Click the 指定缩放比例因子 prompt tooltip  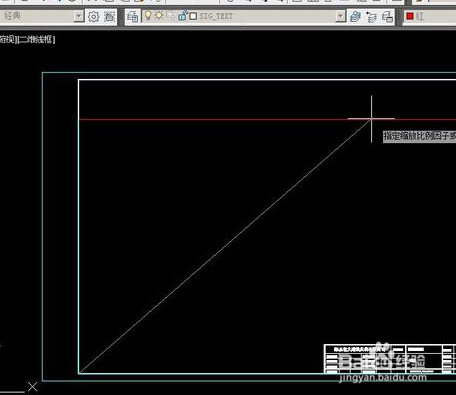pyautogui.click(x=419, y=136)
